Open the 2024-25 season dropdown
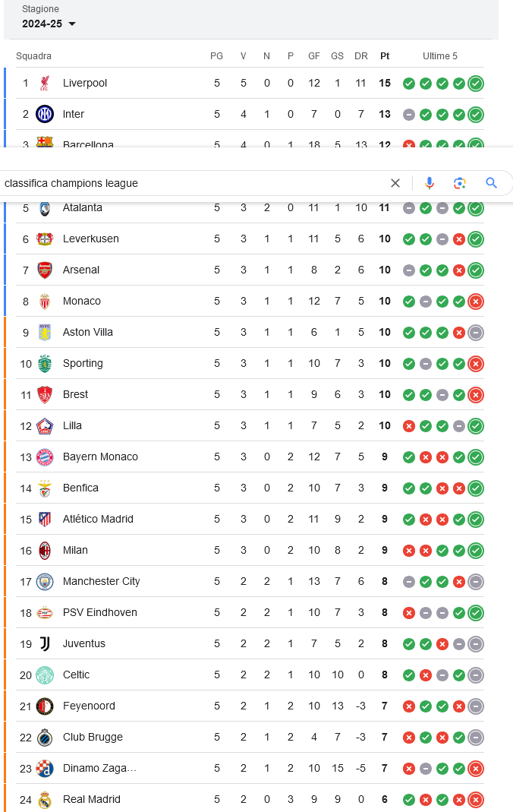 tap(49, 24)
